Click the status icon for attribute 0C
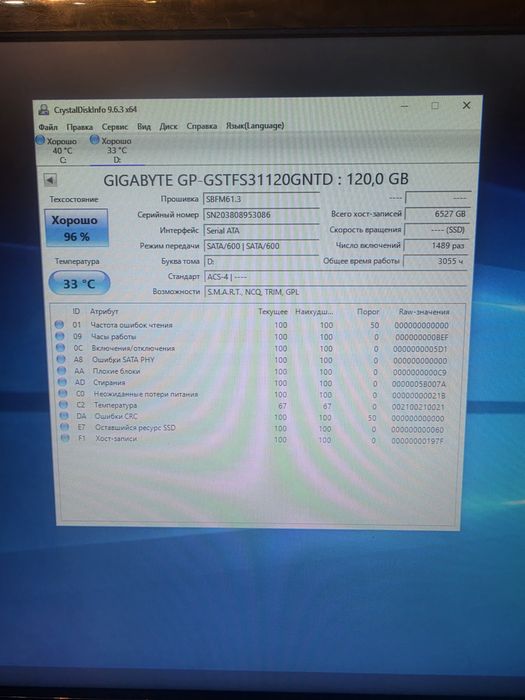 (x=60, y=347)
